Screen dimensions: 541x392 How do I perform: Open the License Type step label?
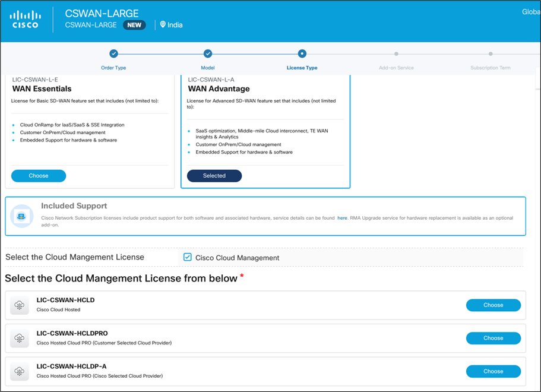coord(302,68)
